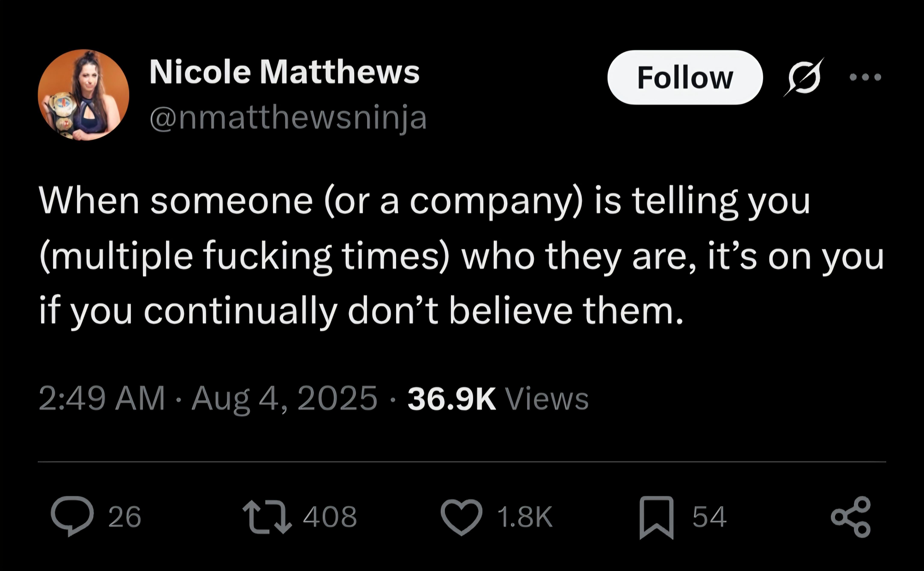Click the 26 replies count

(x=125, y=517)
